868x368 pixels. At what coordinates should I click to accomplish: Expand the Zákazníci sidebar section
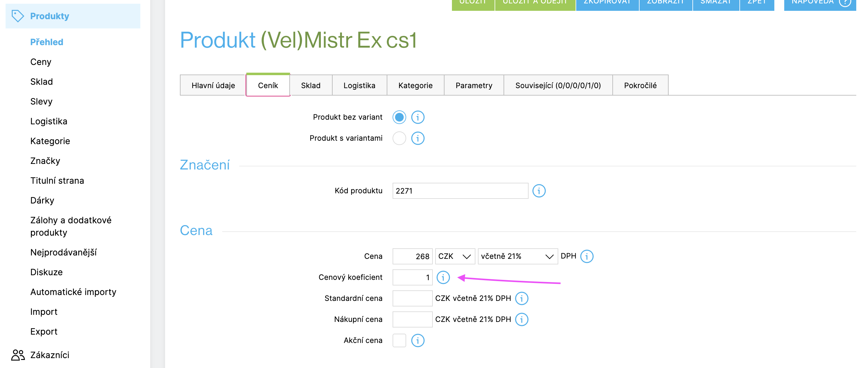point(49,355)
